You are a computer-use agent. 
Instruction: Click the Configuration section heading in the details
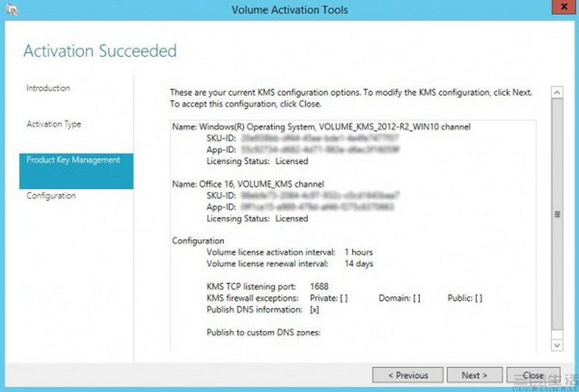[x=198, y=241]
